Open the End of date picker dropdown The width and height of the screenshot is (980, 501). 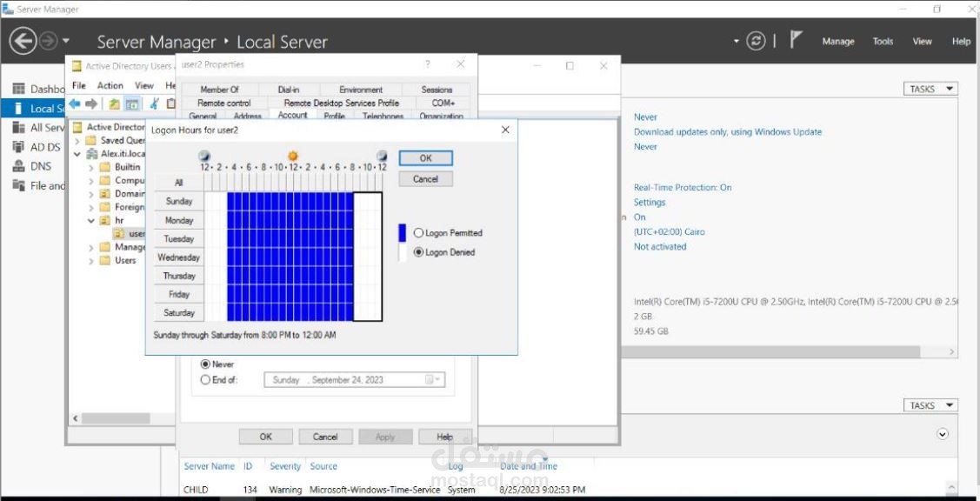pyautogui.click(x=437, y=379)
